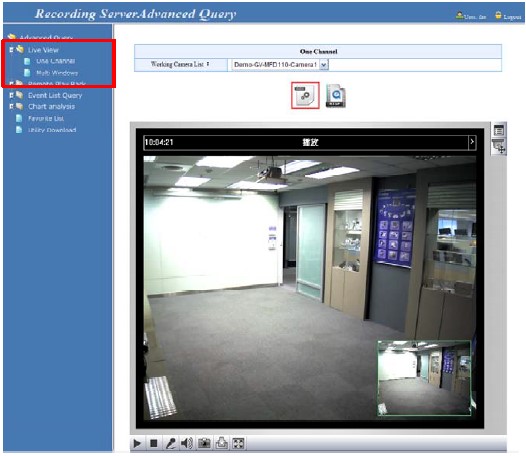526x456 pixels.
Task: Open Live View in sidebar
Action: [43, 50]
